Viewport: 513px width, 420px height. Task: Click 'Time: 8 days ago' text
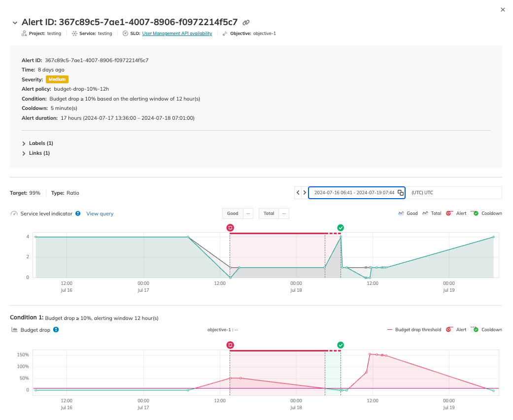tap(43, 70)
